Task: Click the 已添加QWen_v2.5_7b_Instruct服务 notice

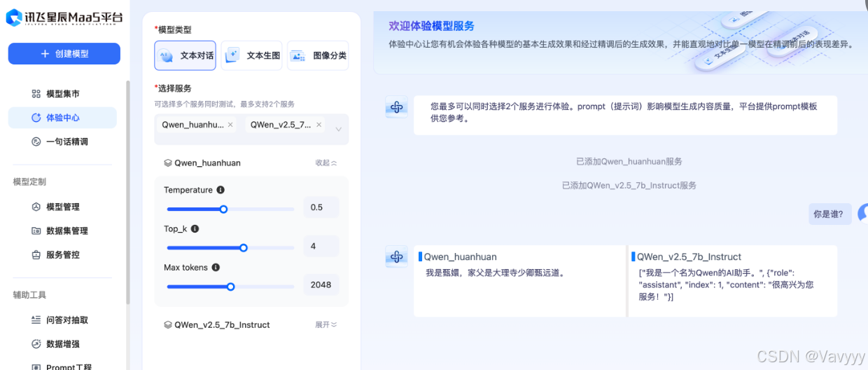Action: (x=629, y=186)
